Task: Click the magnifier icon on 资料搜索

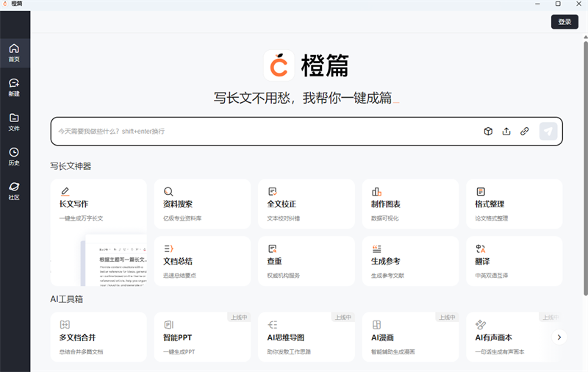Action: coord(168,192)
